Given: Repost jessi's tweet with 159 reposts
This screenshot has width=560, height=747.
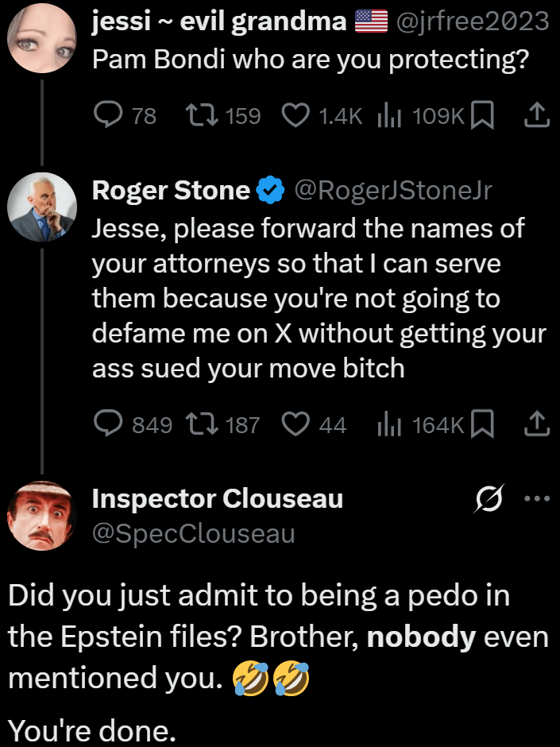Looking at the screenshot, I should (199, 116).
